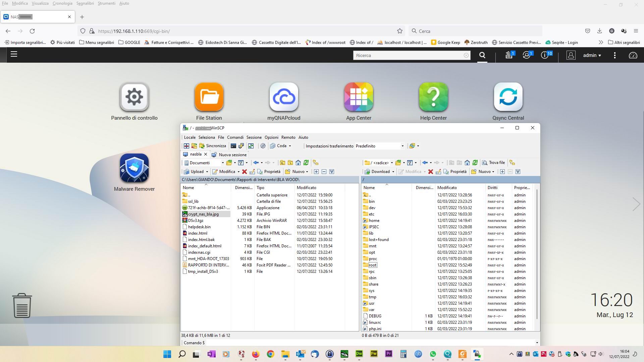Open Malware Remover app on desktop
This screenshot has width=644, height=362.
coord(134,172)
